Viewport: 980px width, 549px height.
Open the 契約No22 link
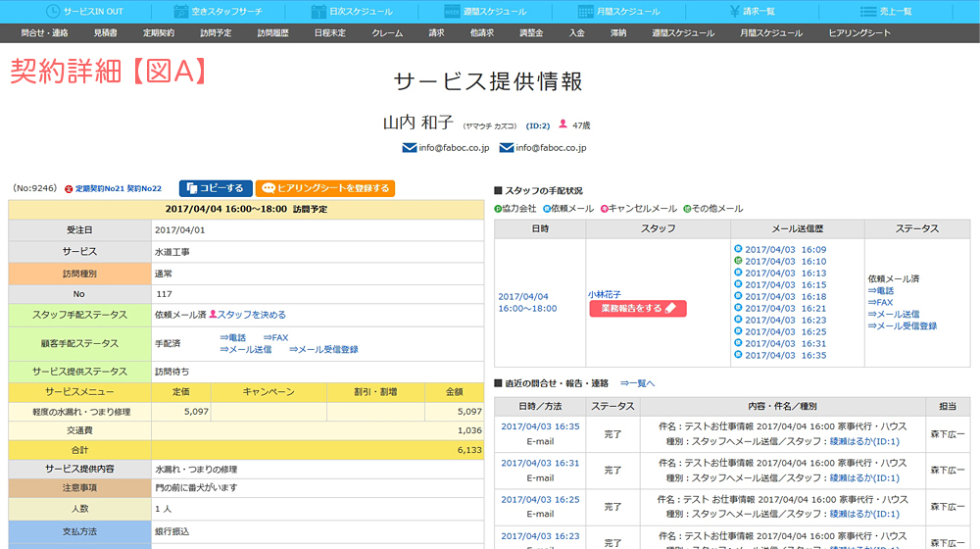[x=144, y=189]
